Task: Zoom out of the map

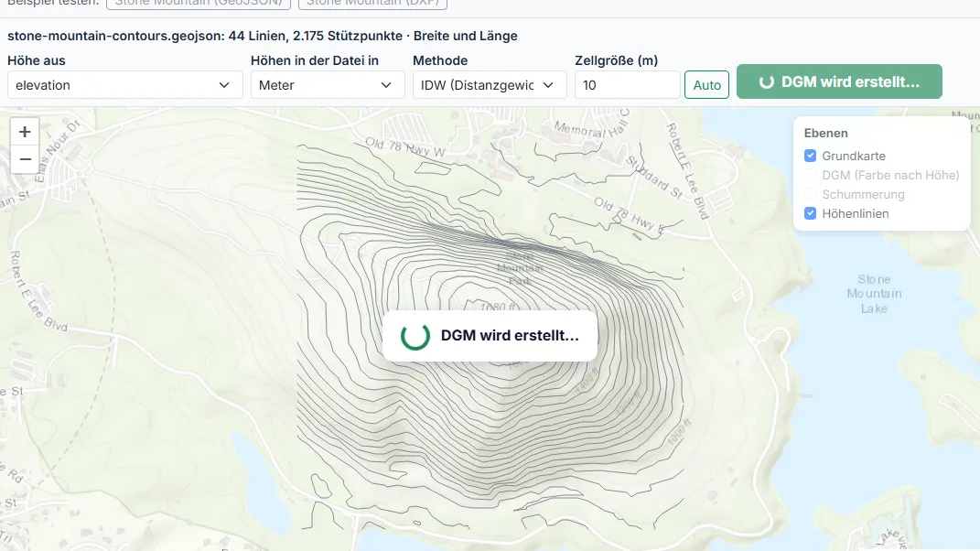Action: point(25,159)
